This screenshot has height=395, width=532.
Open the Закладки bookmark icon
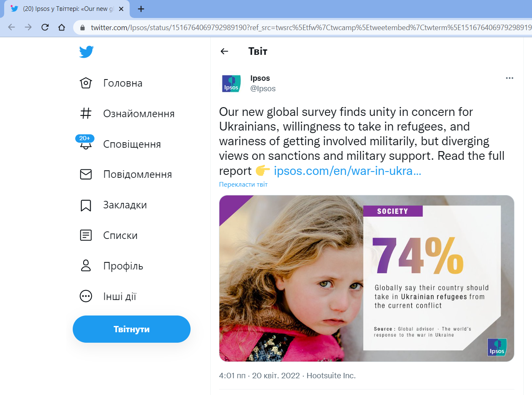tap(86, 205)
